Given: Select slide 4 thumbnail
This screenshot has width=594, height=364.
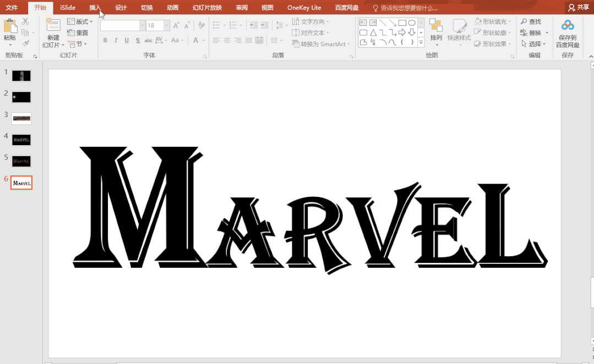Looking at the screenshot, I should coord(21,140).
